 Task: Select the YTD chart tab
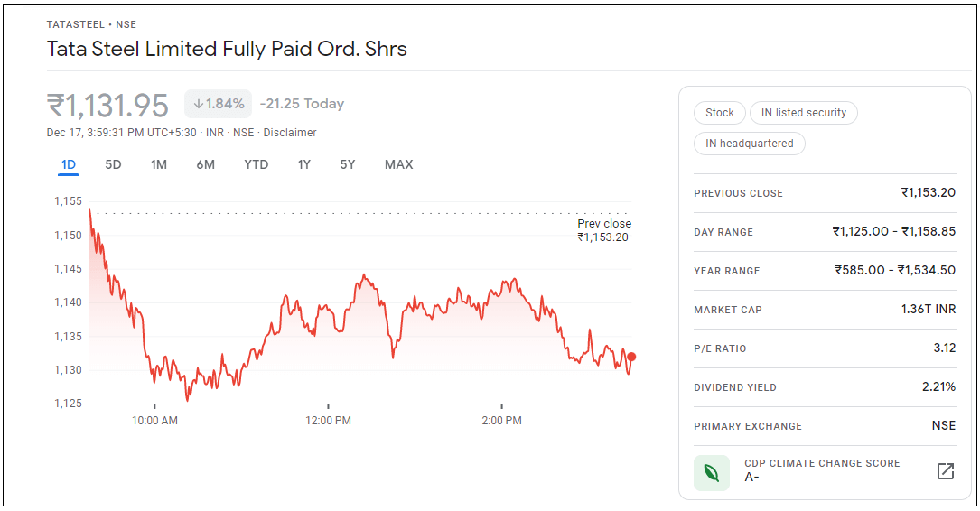(x=257, y=164)
